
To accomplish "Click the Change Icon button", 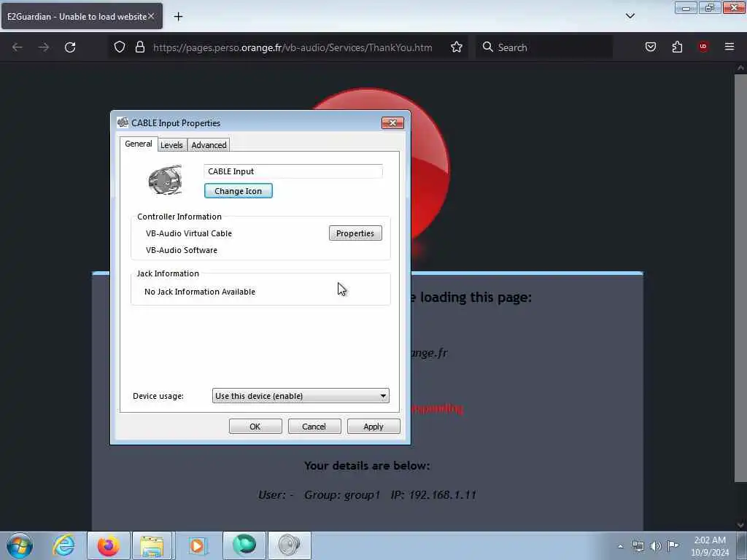I will [x=239, y=191].
